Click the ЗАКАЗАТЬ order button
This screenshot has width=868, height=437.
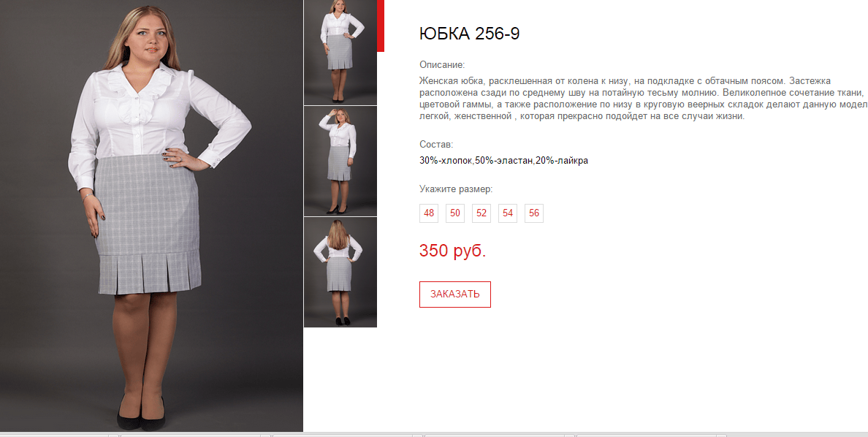tap(455, 294)
